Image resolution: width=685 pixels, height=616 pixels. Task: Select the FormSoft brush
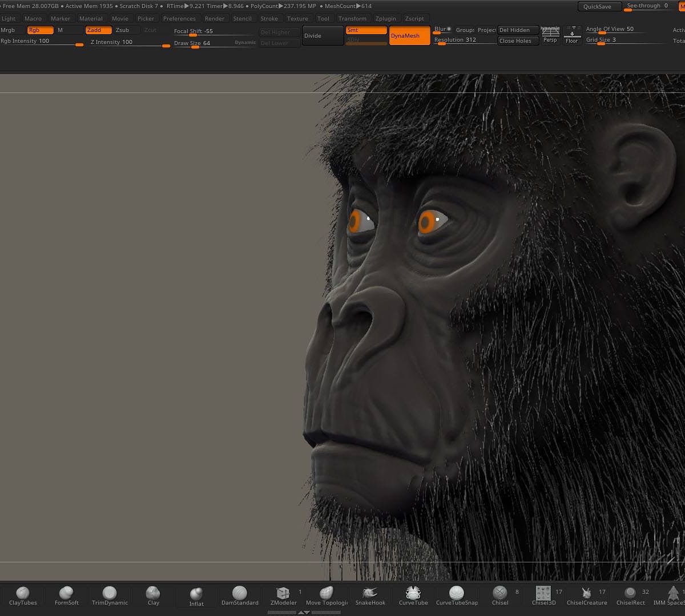[67, 595]
